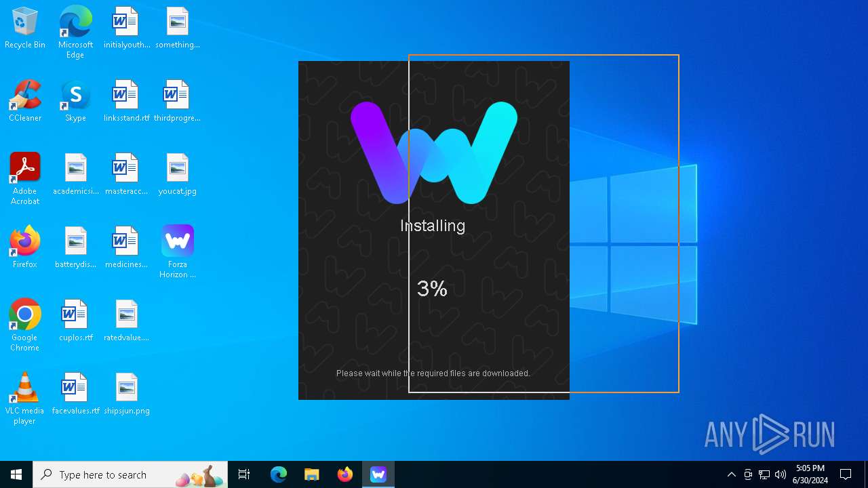Screen dimensions: 868x488
Task: Select the facevalues.rtf file
Action: (76, 394)
